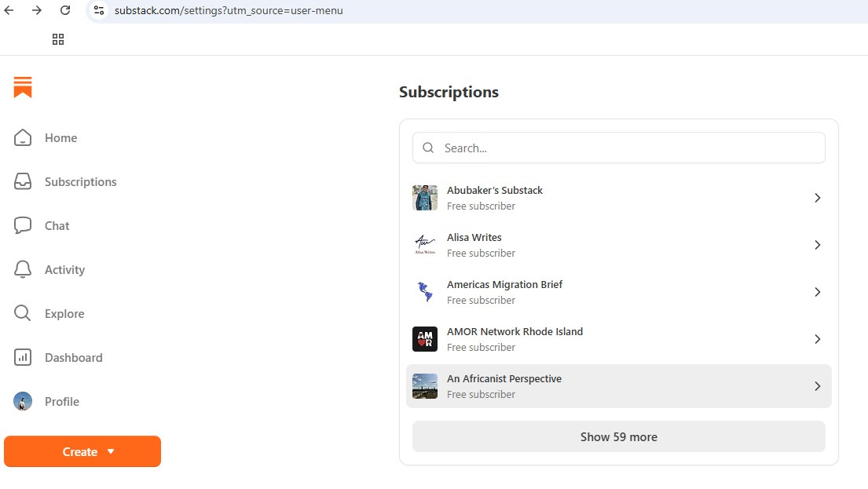Expand An Africanist Perspective row chevron
Screen dimensions: 868x489
point(817,386)
